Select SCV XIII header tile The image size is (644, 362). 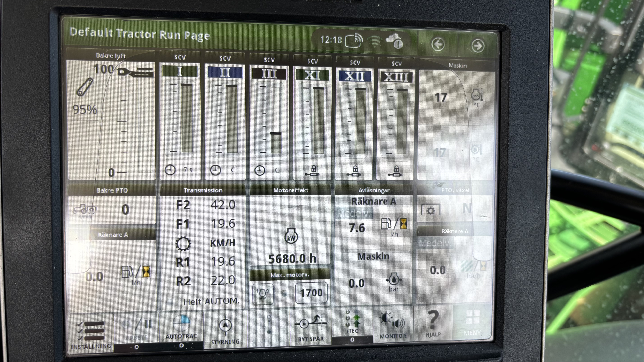(x=397, y=77)
